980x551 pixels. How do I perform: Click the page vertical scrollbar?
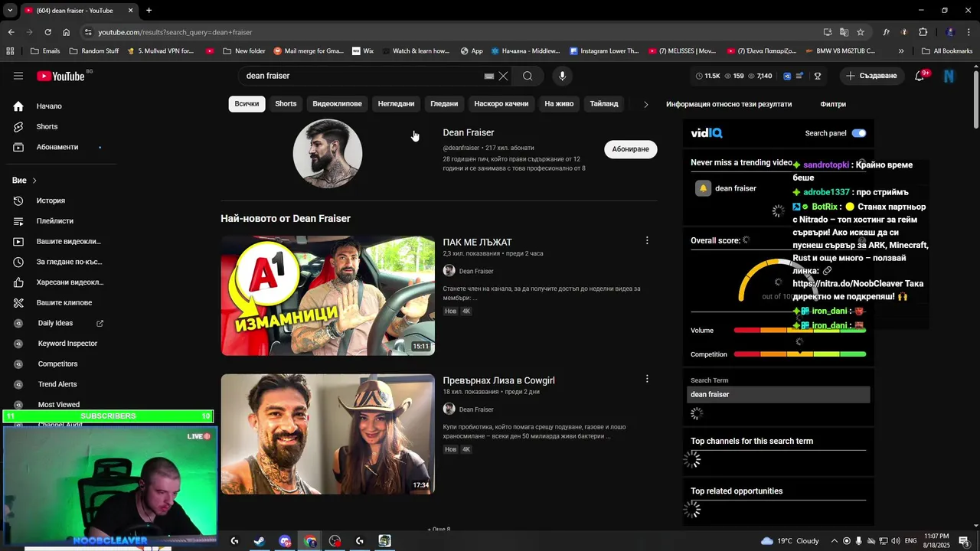(x=976, y=99)
